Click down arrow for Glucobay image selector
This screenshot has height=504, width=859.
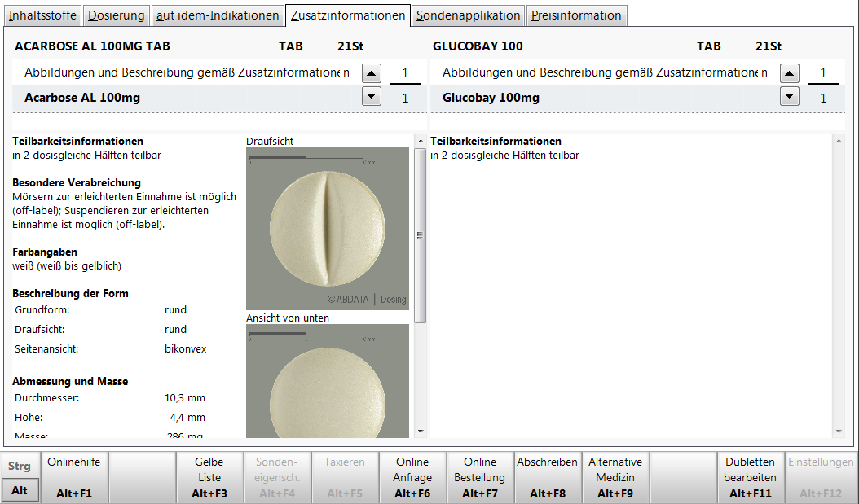pos(790,97)
